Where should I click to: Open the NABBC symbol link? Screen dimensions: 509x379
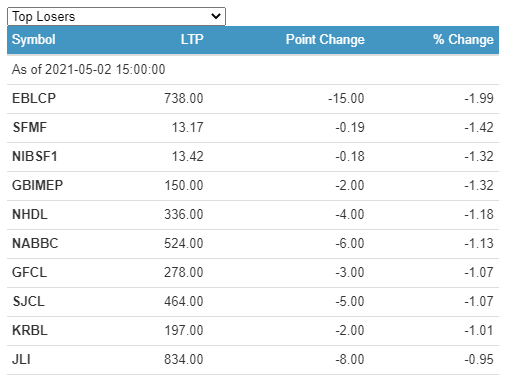(x=35, y=244)
